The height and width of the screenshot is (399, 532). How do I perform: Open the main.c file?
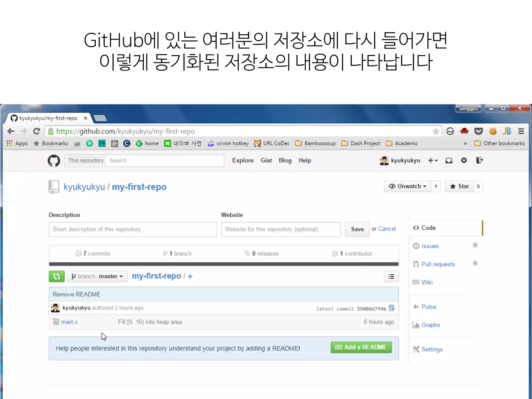tap(69, 322)
